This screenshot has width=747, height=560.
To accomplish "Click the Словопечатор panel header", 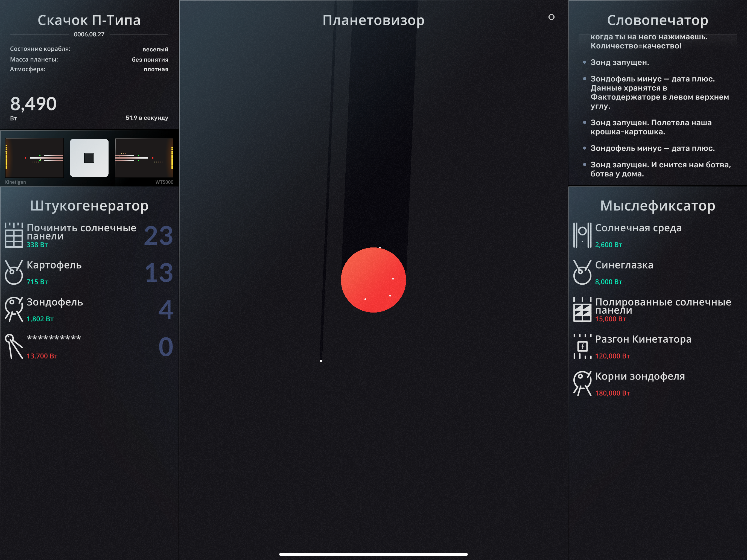I will click(658, 20).
